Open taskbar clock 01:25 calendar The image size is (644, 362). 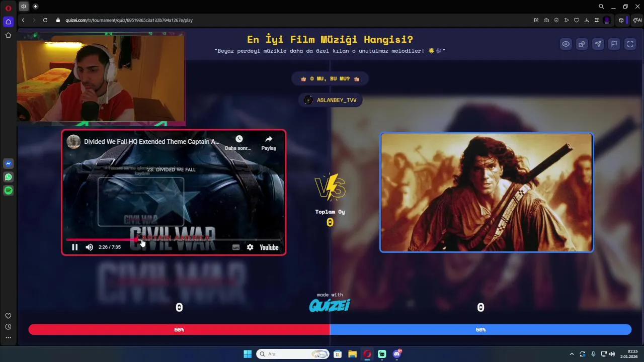coord(632,354)
